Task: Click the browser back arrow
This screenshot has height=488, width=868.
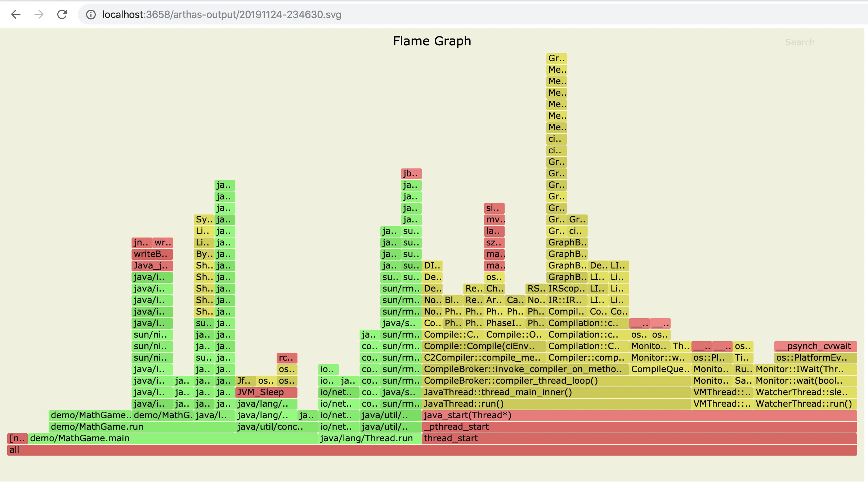Action: point(16,14)
